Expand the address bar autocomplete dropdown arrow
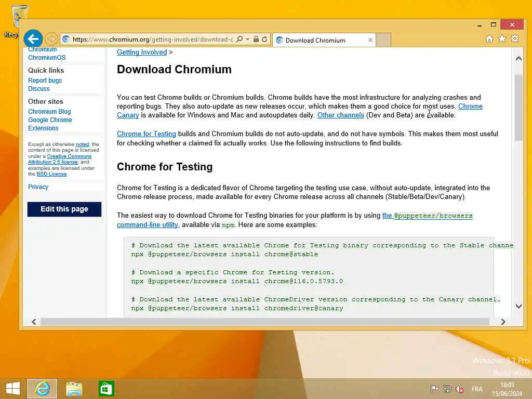 (x=247, y=39)
